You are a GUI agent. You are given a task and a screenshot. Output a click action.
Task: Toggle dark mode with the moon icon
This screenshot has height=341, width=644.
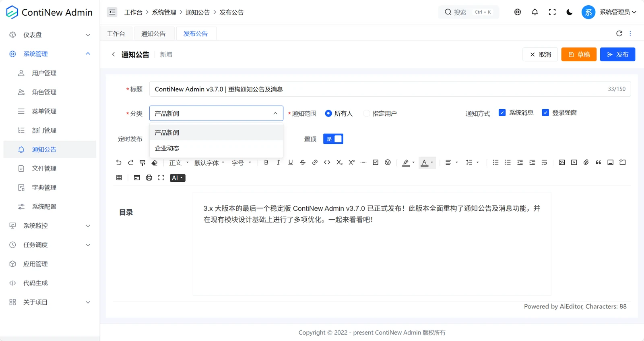(x=569, y=12)
